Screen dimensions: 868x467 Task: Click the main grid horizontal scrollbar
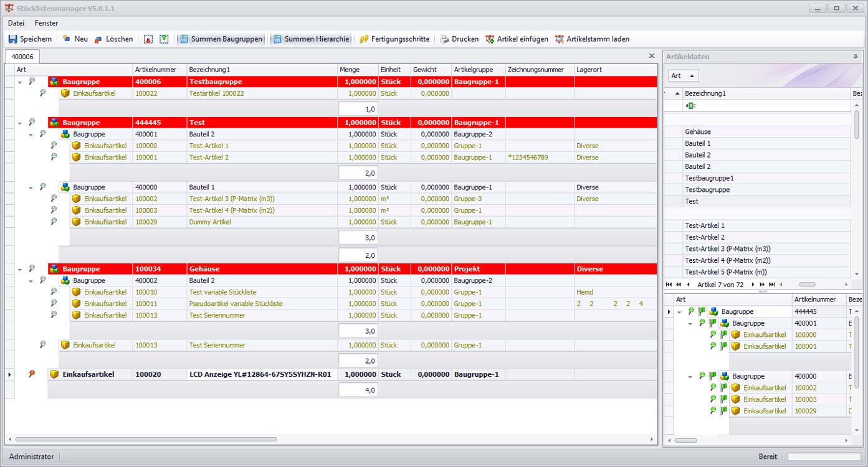tap(146, 439)
